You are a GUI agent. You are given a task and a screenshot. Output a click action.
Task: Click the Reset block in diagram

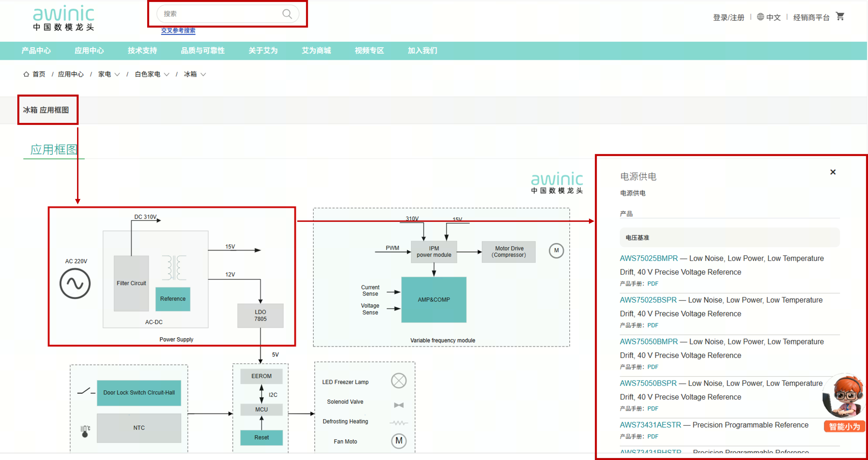(261, 438)
